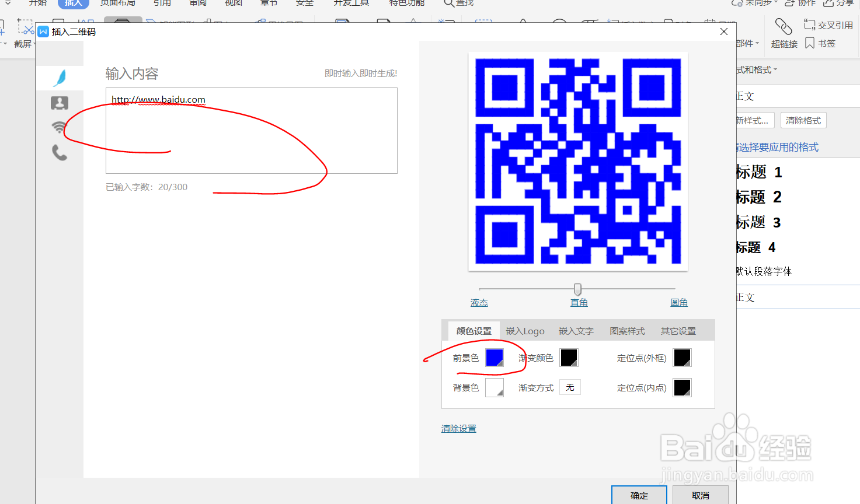
Task: Switch to the 嵌入Logo tab
Action: pyautogui.click(x=525, y=331)
